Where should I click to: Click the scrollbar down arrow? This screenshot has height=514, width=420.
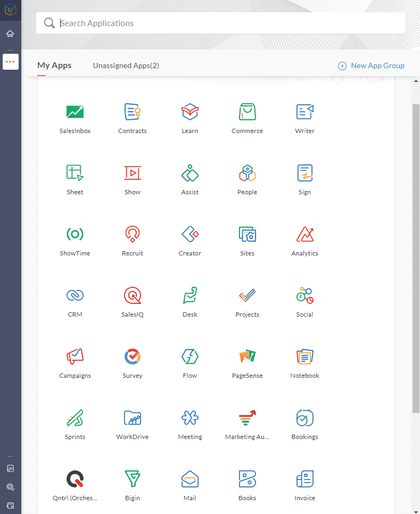(416, 512)
